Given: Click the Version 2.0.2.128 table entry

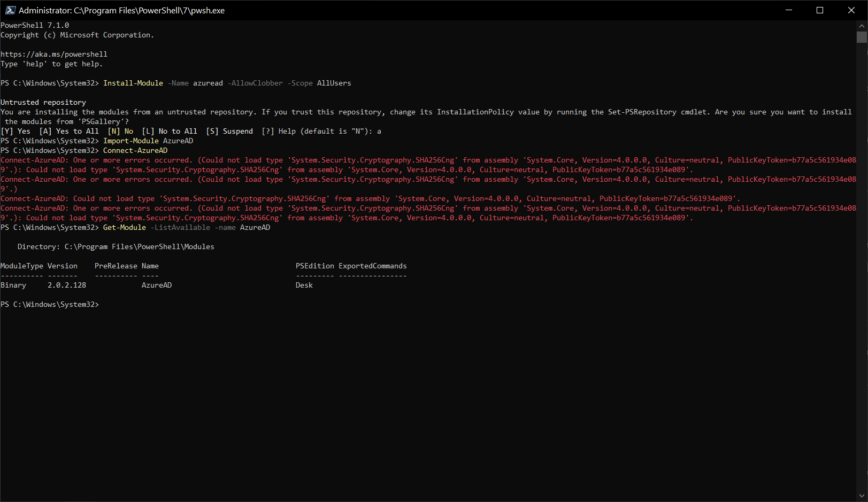Looking at the screenshot, I should 66,285.
